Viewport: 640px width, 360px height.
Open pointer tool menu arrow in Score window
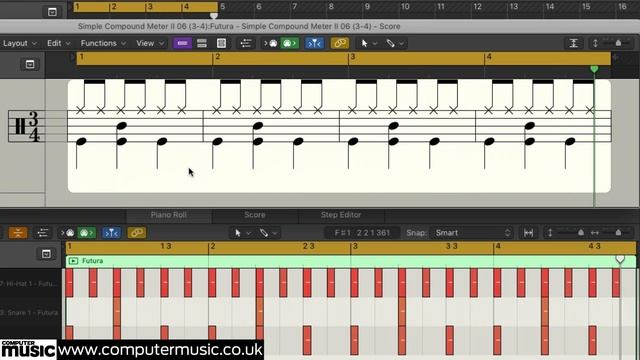coord(375,43)
